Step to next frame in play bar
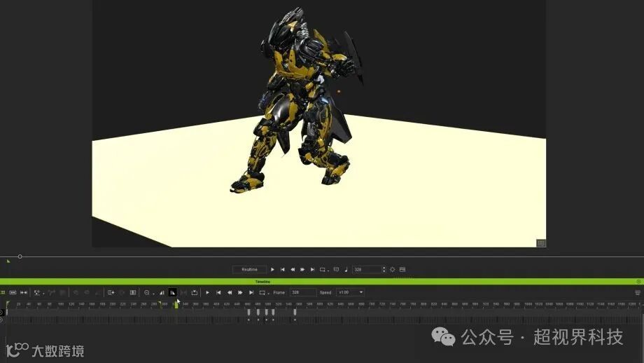The height and width of the screenshot is (363, 644). [x=302, y=270]
